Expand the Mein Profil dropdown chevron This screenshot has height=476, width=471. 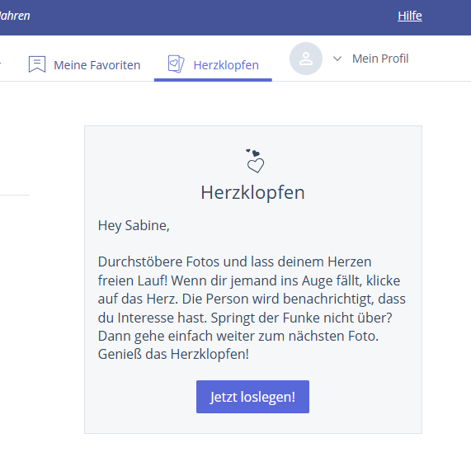click(x=337, y=59)
